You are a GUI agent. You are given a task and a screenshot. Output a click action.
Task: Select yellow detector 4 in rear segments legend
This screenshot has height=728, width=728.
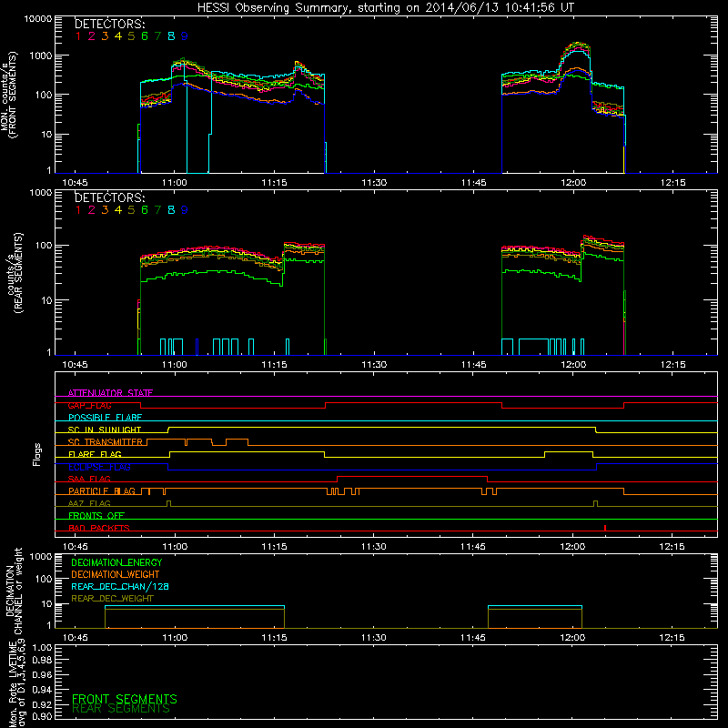[x=118, y=210]
